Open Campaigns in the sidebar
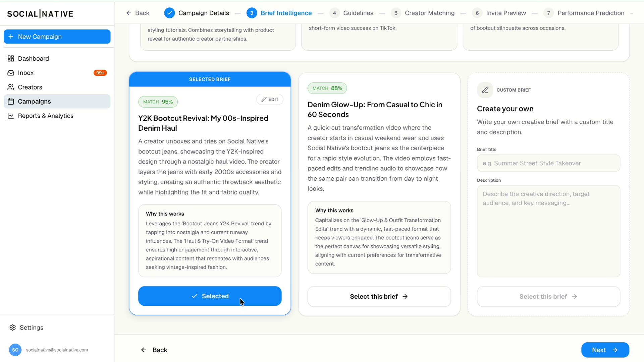The height and width of the screenshot is (362, 644). click(57, 101)
